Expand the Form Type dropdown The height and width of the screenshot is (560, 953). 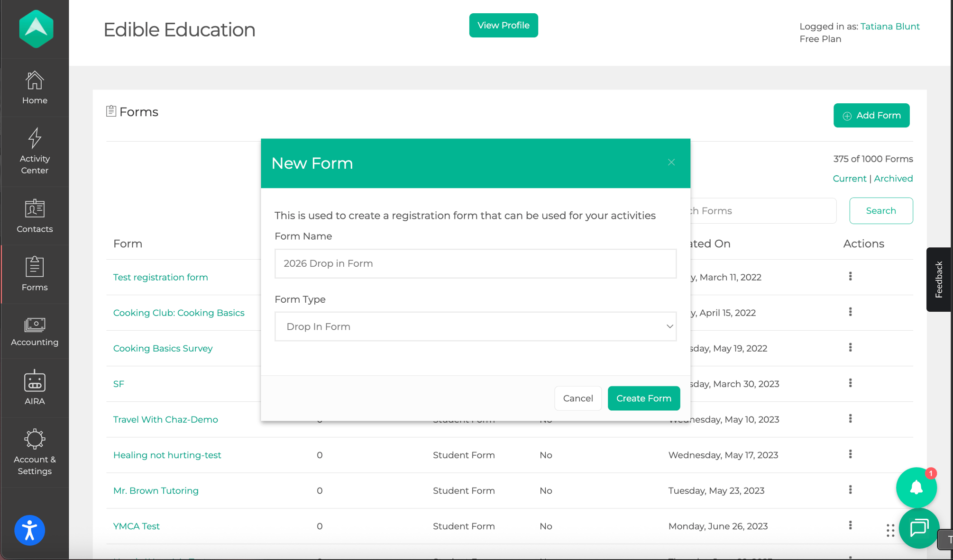point(475,326)
